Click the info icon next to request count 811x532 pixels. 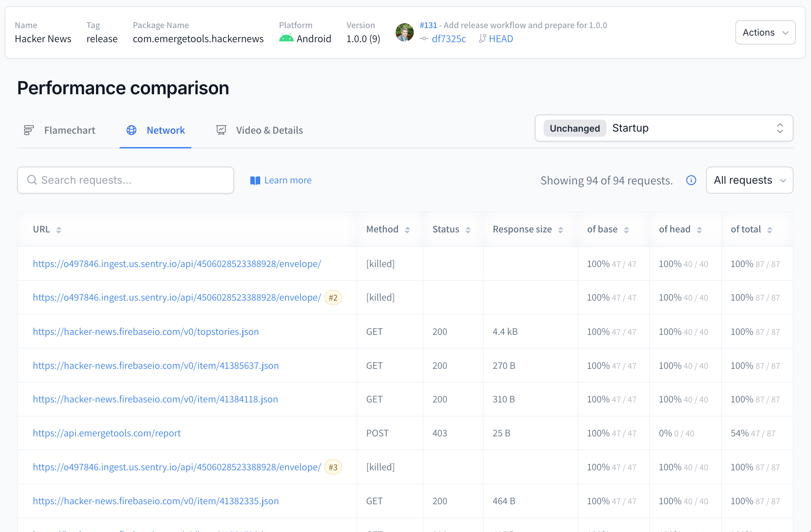click(691, 180)
